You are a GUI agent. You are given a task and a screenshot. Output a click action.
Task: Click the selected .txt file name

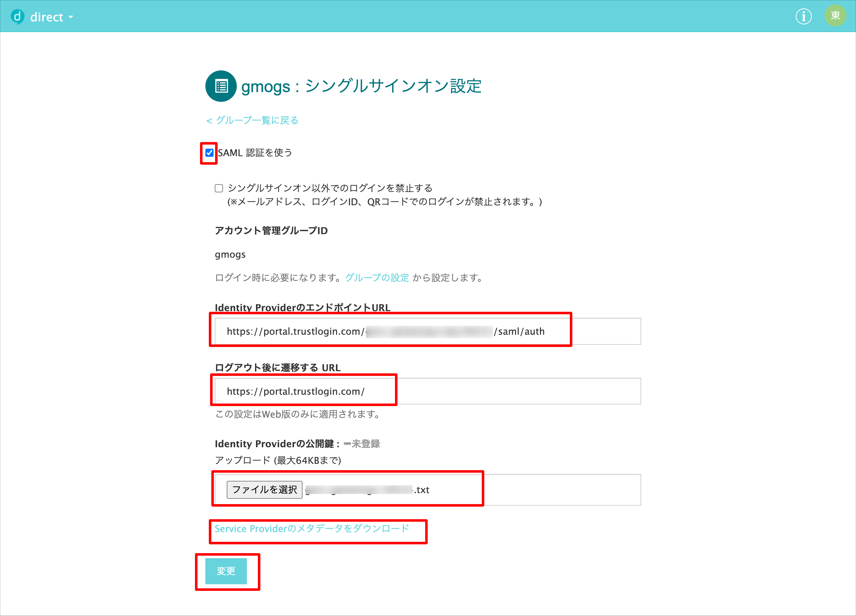click(x=367, y=490)
